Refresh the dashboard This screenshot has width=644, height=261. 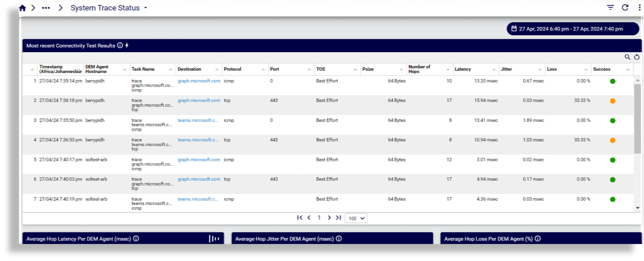coord(625,7)
